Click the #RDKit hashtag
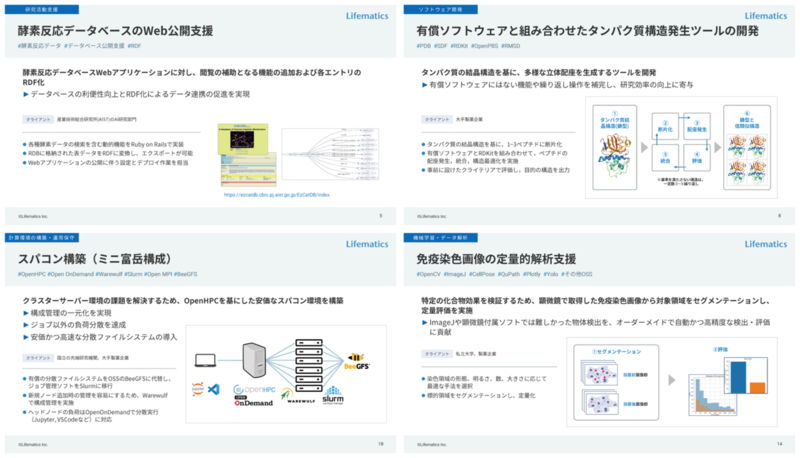800x458 pixels. (x=459, y=46)
